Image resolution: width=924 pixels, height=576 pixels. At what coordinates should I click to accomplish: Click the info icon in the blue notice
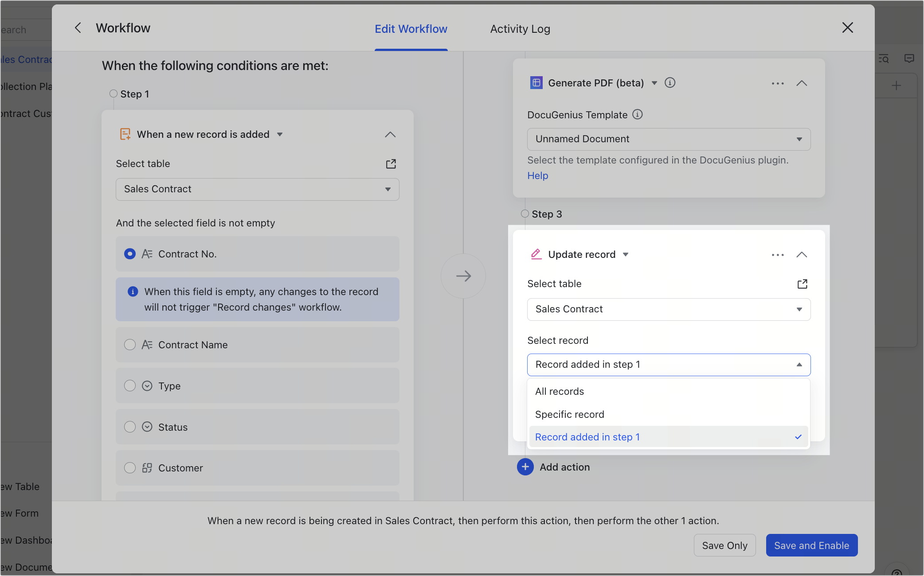133,292
